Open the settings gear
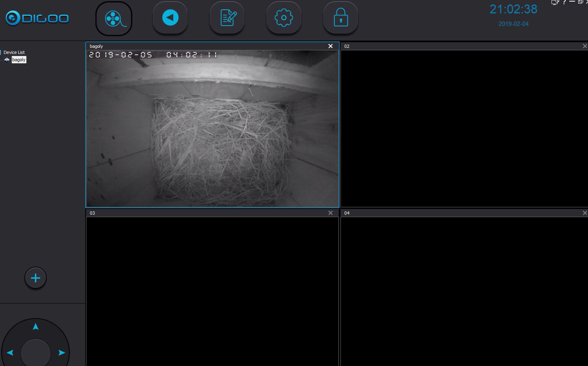The image size is (588, 366). coord(284,18)
